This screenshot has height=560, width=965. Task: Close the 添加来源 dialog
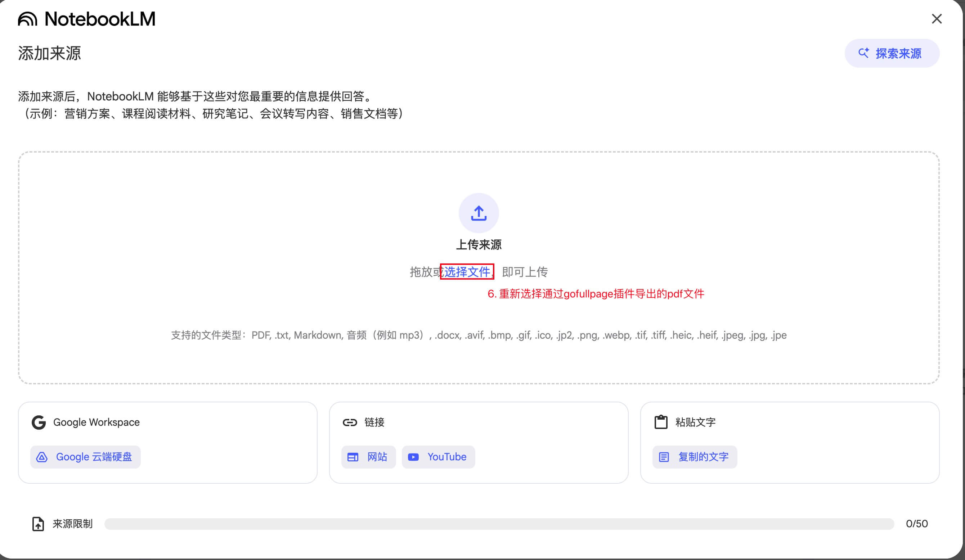(937, 19)
